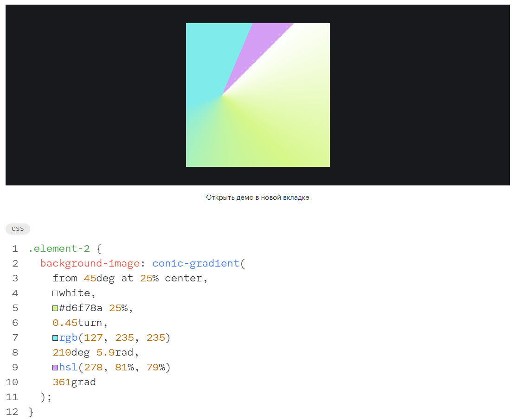This screenshot has width=521, height=420.
Task: Click line number 3 in the code block
Action: [x=15, y=278]
